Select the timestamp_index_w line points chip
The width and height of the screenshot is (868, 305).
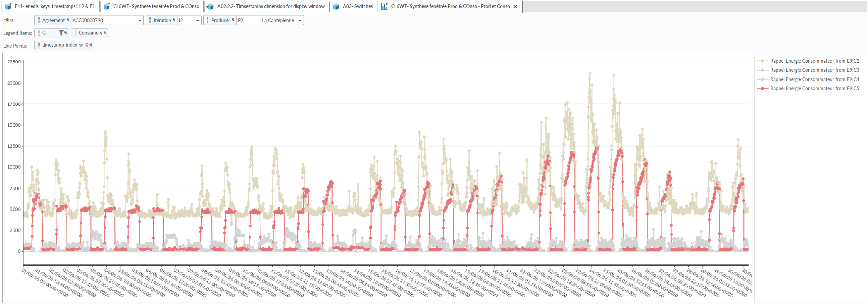click(64, 45)
